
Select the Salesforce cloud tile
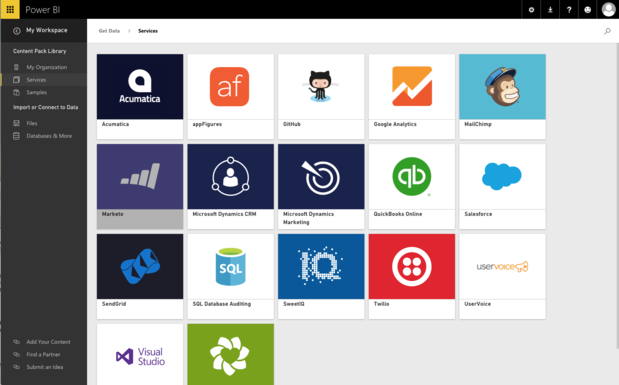pyautogui.click(x=503, y=186)
